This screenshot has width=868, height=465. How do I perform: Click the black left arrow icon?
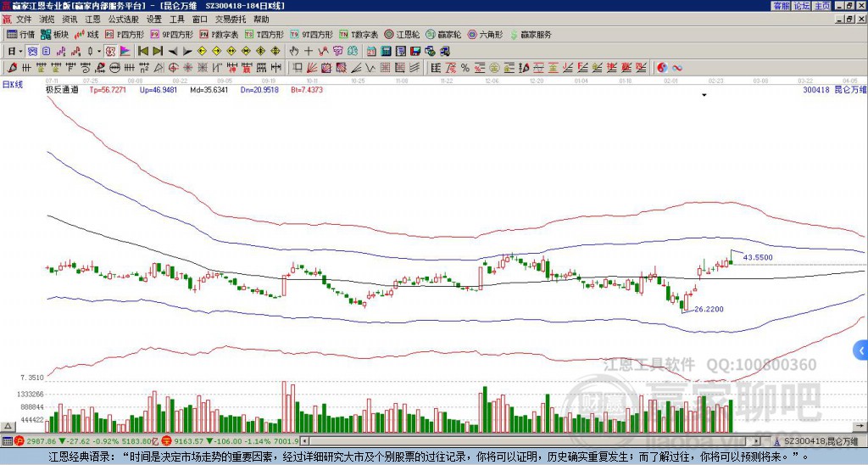coord(173,52)
